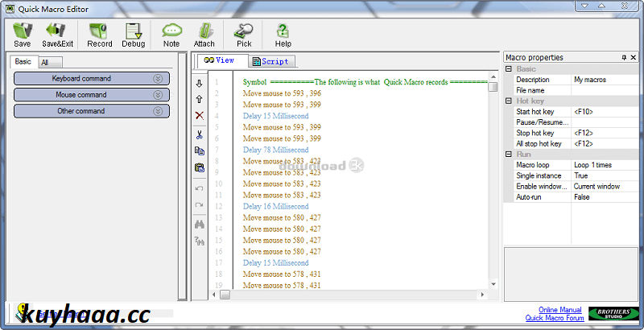The image size is (644, 330).
Task: Click the horizontal scrollbar right arrow
Action: tap(483, 295)
